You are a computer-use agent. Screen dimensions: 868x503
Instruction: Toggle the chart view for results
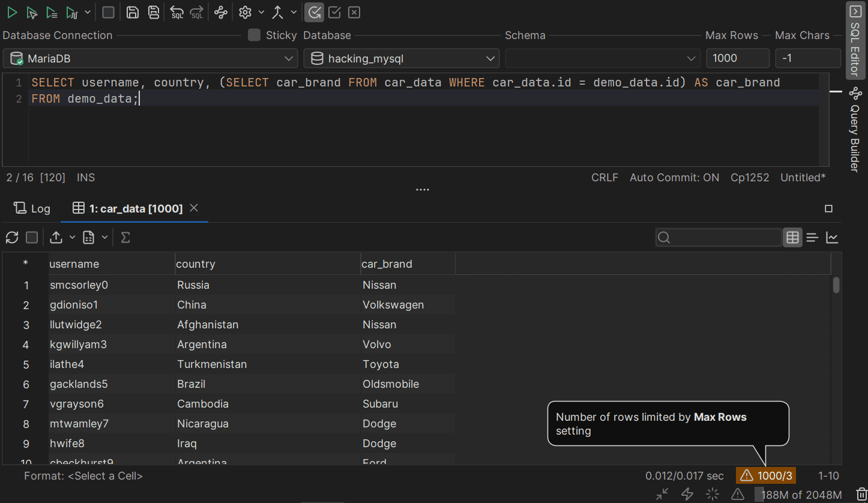(x=833, y=237)
